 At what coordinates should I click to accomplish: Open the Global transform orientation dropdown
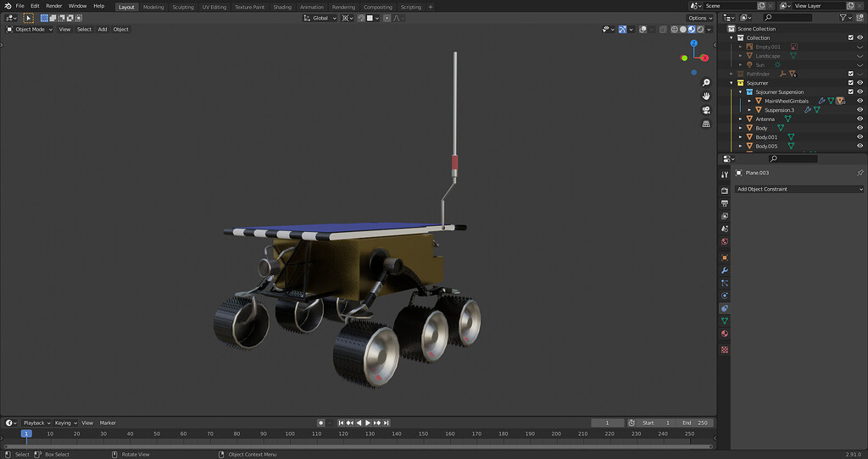[320, 19]
